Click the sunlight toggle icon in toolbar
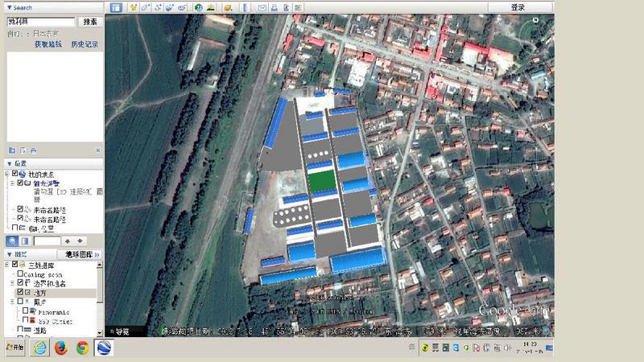Viewport: 644px width, 362px height. pos(211,7)
